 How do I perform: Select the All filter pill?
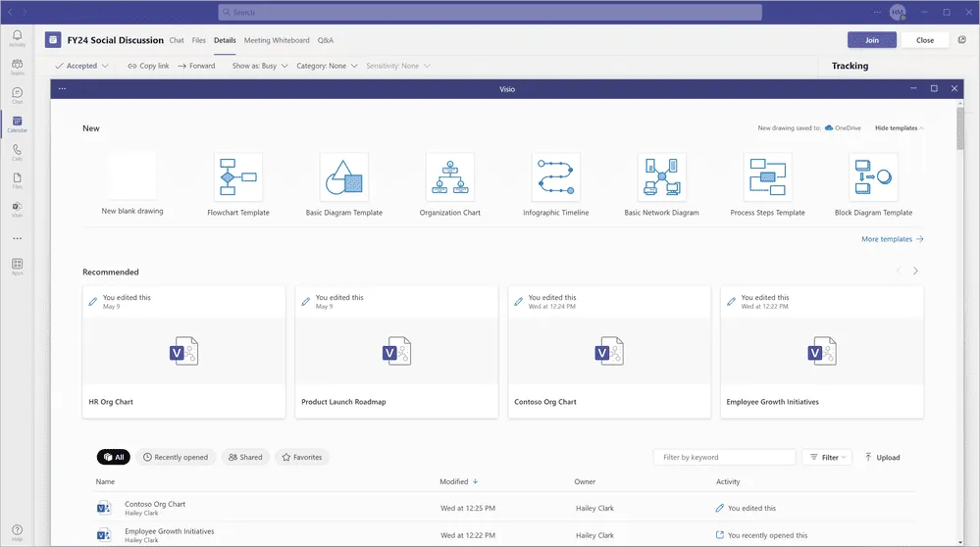click(113, 457)
